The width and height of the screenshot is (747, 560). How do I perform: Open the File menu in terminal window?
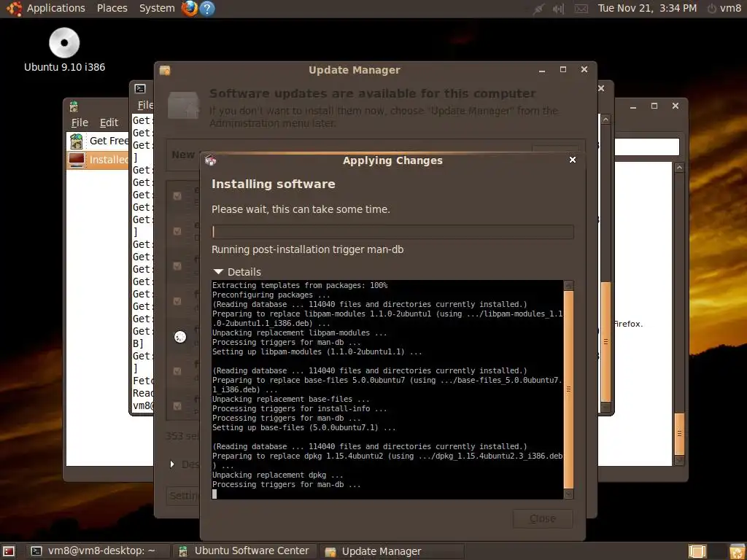[145, 105]
